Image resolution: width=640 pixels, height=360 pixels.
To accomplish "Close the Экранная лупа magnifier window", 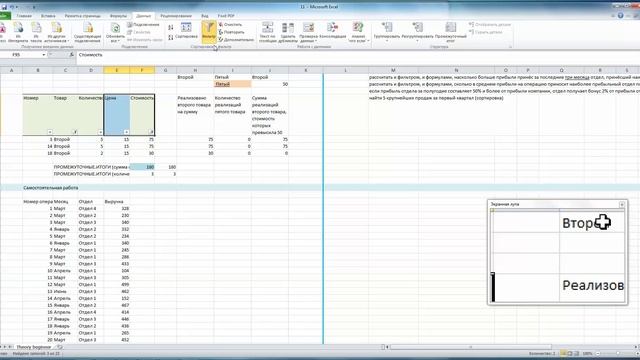I will 622,204.
